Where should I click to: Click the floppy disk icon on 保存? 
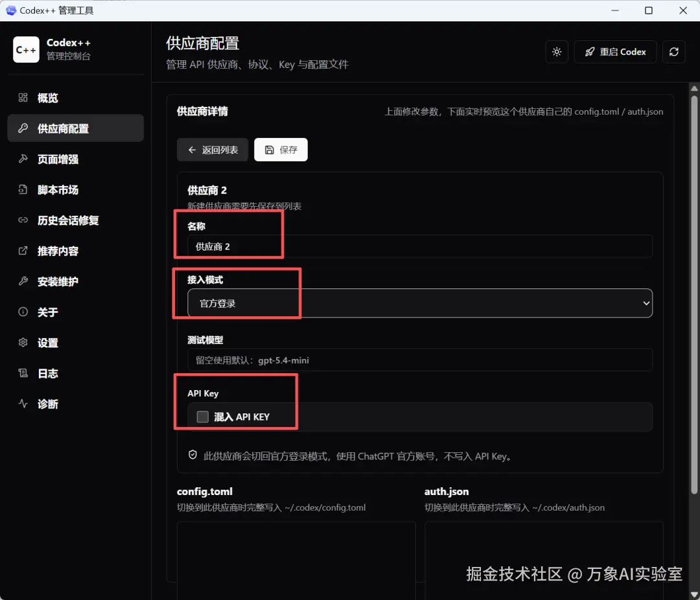(269, 150)
